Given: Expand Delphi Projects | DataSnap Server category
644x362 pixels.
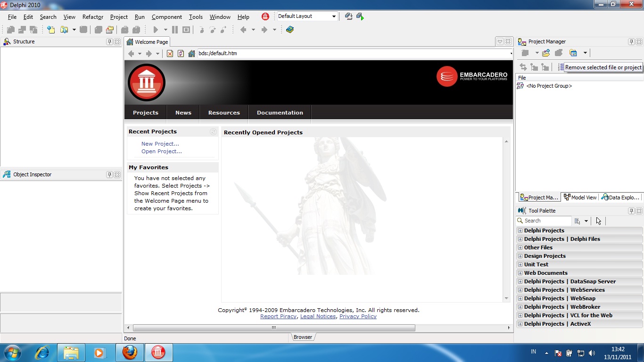Looking at the screenshot, I should [x=520, y=281].
